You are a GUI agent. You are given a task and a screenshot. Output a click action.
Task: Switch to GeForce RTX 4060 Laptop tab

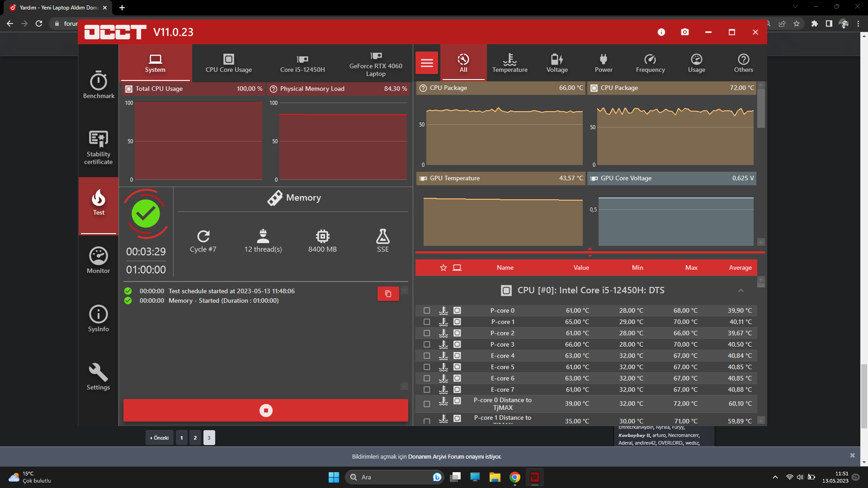pyautogui.click(x=376, y=63)
